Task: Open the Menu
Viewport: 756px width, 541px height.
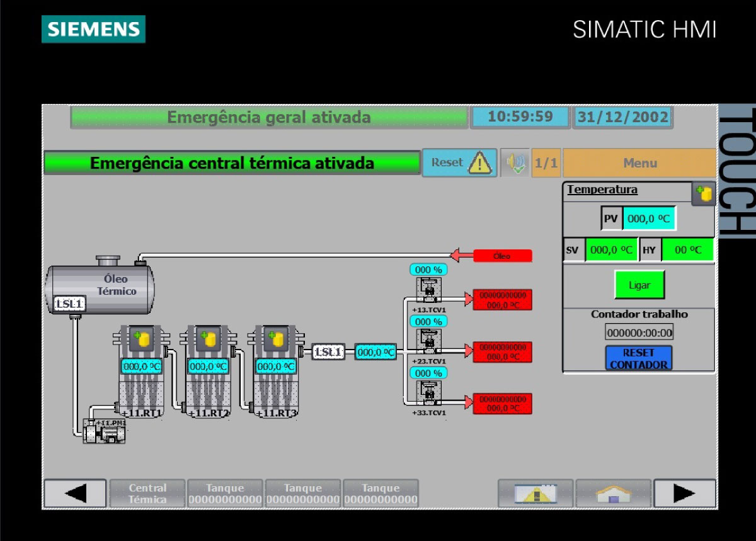Action: (x=639, y=163)
